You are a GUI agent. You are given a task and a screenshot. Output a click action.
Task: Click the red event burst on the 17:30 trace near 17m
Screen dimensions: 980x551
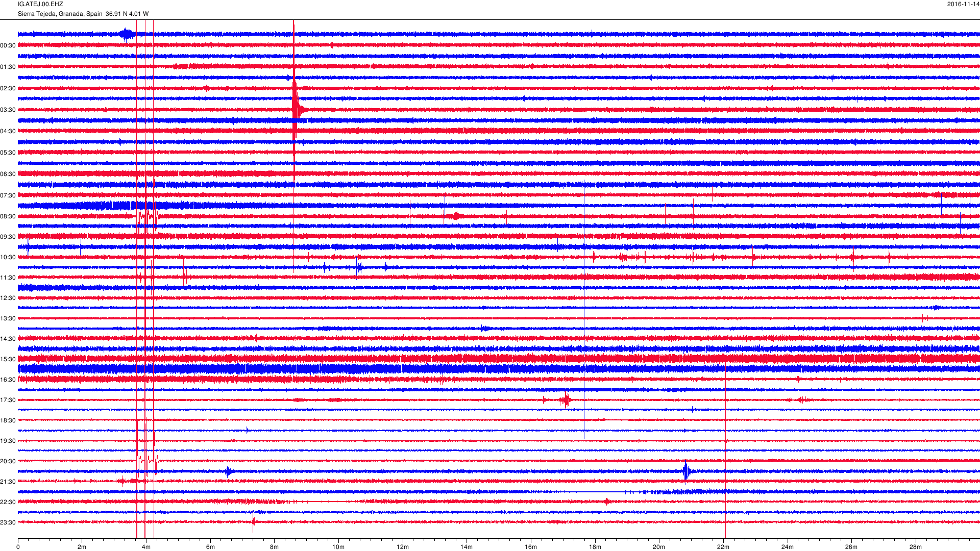click(x=566, y=399)
